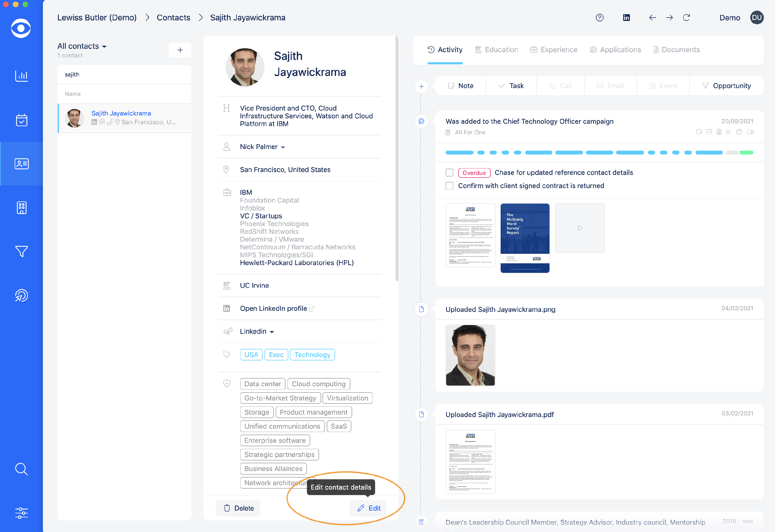Select the companies building icon in sidebar

[21, 207]
